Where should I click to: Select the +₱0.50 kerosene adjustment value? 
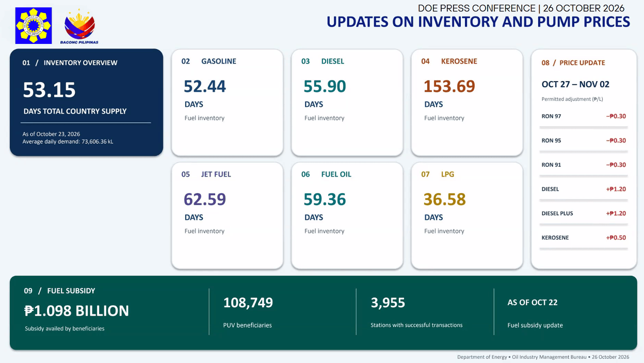[616, 238]
